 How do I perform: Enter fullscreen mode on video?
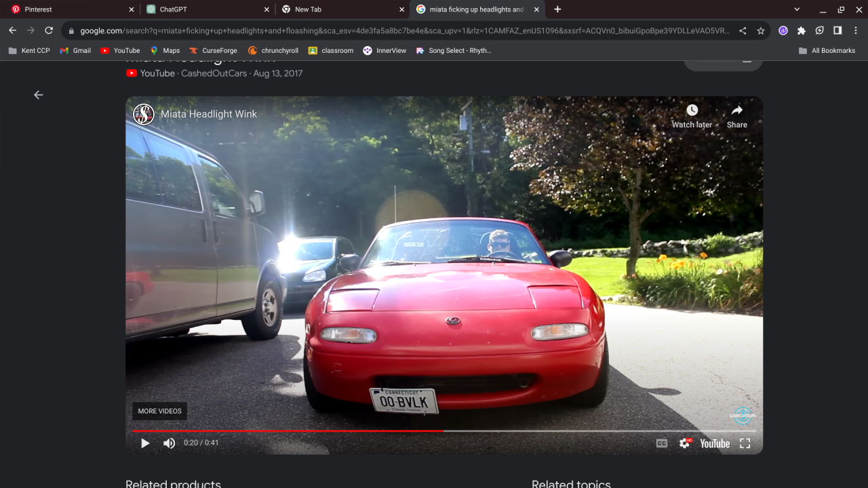(745, 443)
